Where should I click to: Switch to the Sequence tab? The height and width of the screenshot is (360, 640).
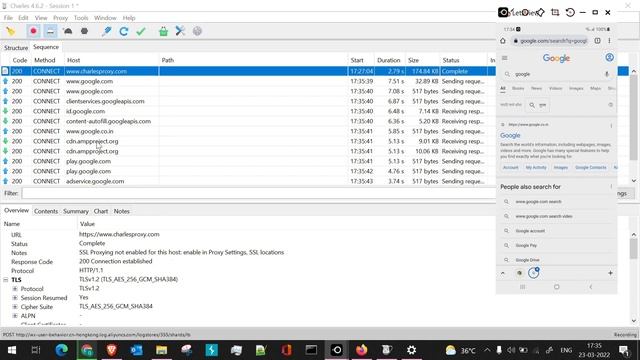pyautogui.click(x=46, y=47)
